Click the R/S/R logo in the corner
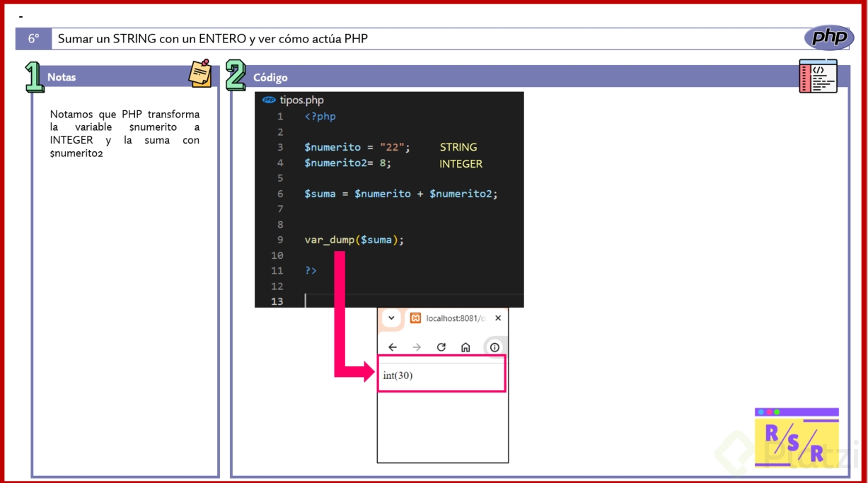This screenshot has height=483, width=868. (x=797, y=438)
